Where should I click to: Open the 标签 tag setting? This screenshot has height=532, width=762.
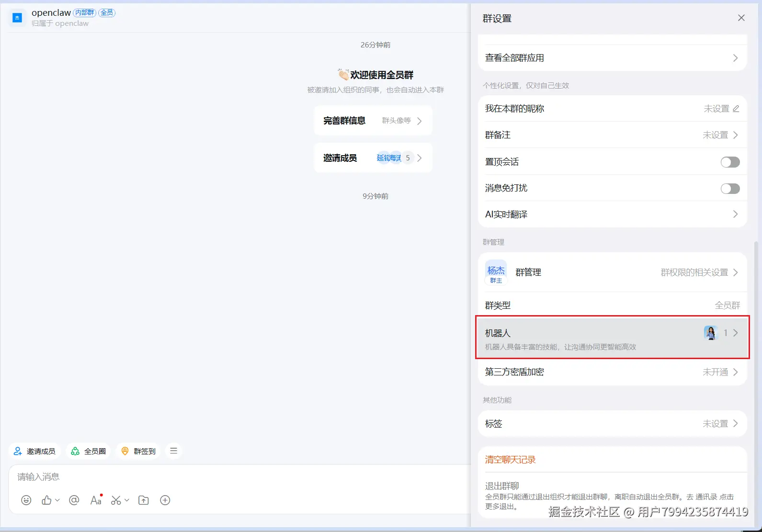pos(612,424)
